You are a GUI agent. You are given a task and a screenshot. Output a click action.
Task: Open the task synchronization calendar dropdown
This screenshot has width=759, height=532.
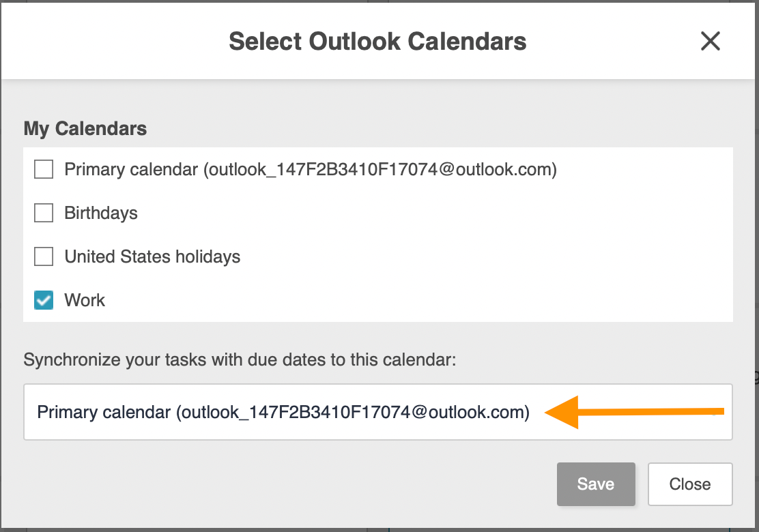pos(378,411)
